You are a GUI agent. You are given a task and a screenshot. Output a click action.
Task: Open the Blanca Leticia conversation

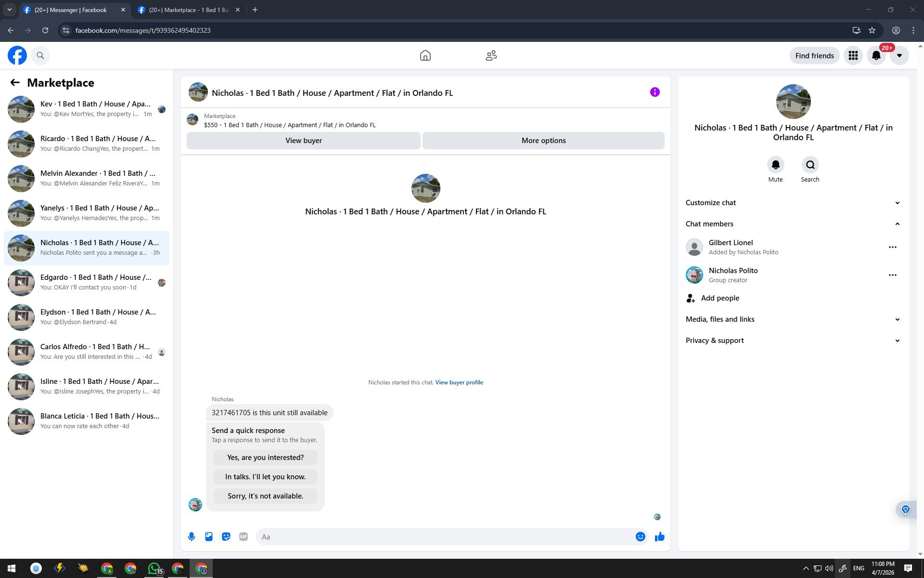(87, 421)
